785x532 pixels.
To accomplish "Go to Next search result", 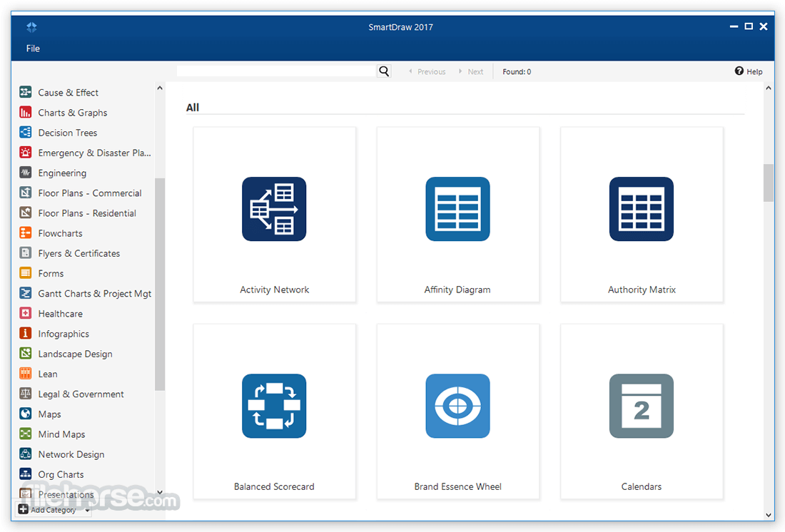I will coord(471,71).
